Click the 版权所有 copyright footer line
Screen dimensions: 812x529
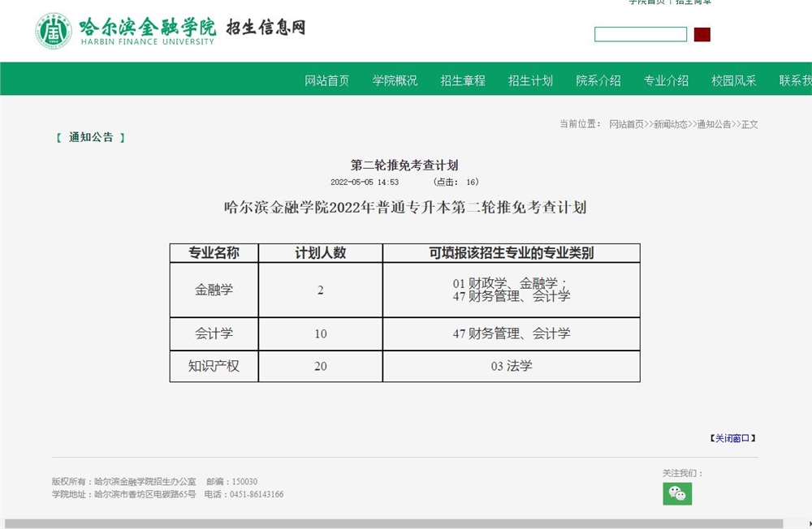154,482
